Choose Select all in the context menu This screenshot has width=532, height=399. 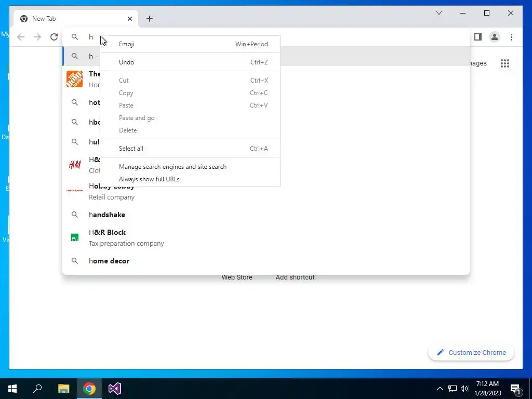(190, 148)
